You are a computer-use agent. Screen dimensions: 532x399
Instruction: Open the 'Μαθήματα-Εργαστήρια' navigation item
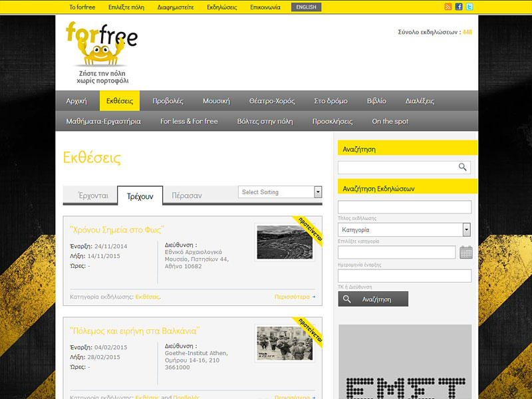point(104,121)
